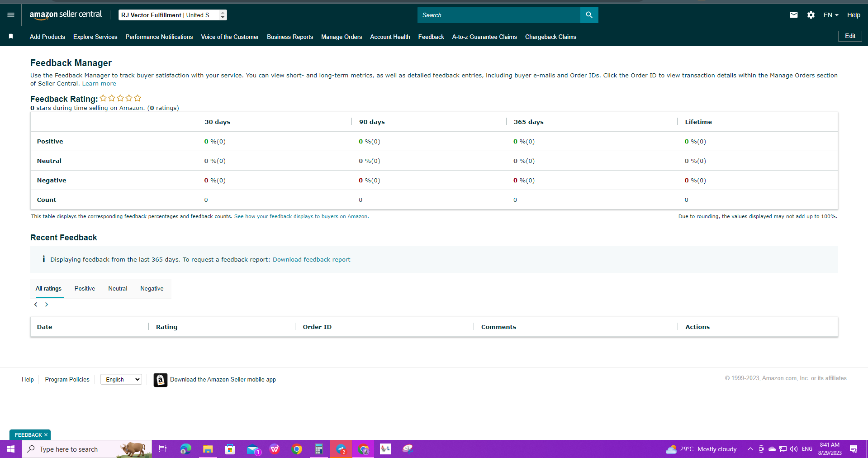Screen dimensions: 868x458
Task: Open the Calculator app in taskbar
Action: click(319, 449)
